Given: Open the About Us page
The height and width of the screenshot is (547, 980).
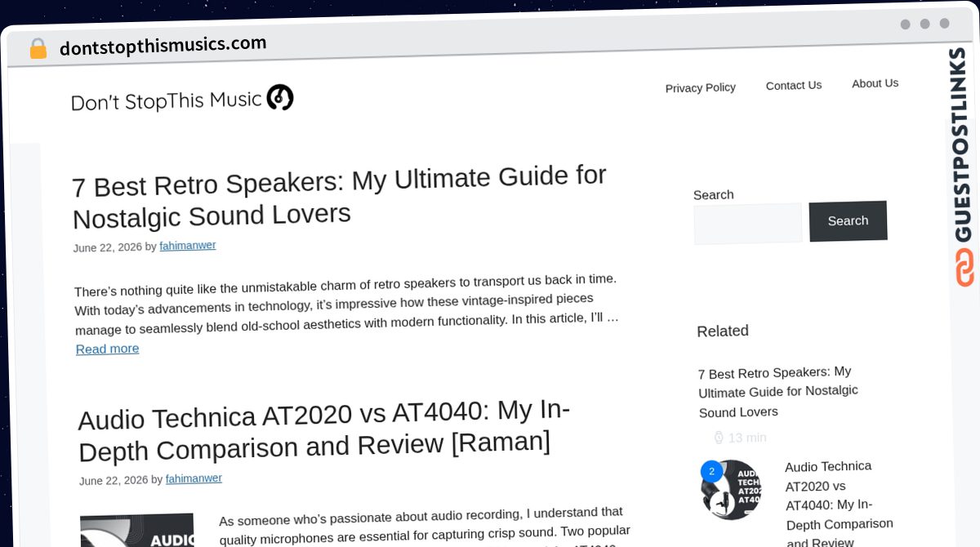Looking at the screenshot, I should [x=875, y=83].
